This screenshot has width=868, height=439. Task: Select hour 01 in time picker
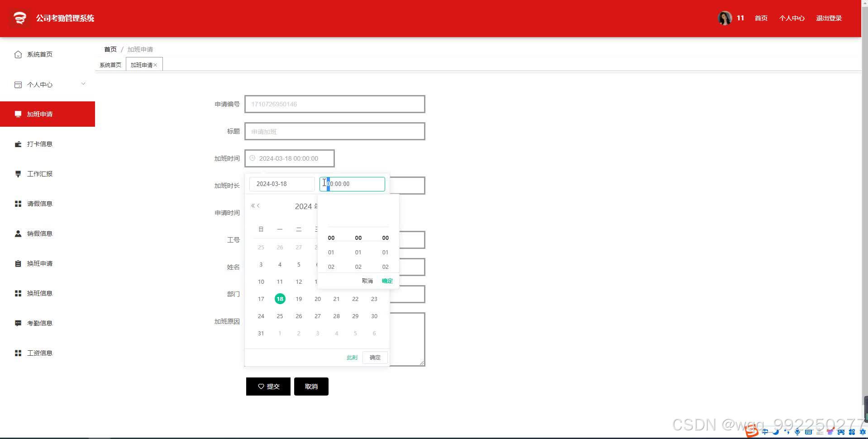[x=331, y=252]
